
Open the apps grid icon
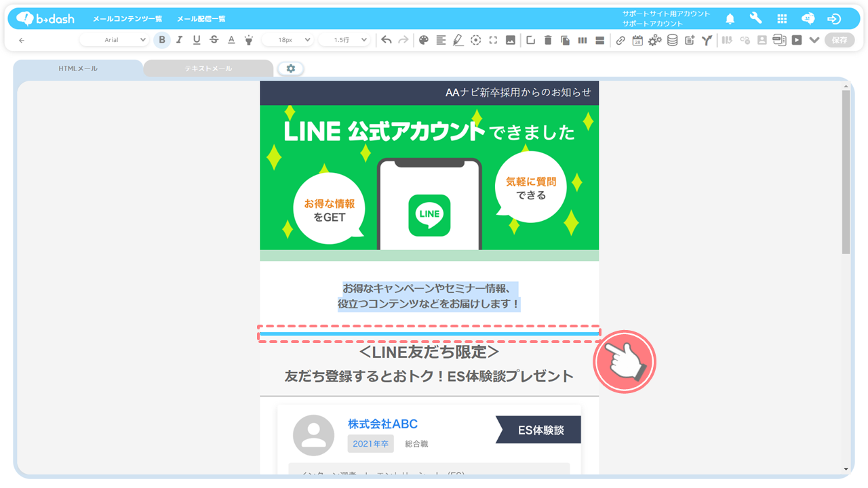(782, 19)
